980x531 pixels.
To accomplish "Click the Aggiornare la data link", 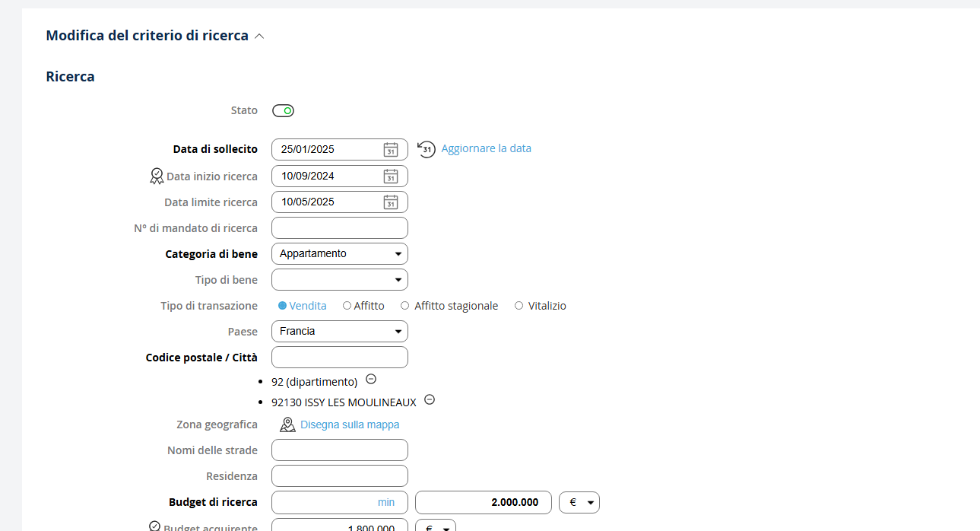I will [486, 148].
